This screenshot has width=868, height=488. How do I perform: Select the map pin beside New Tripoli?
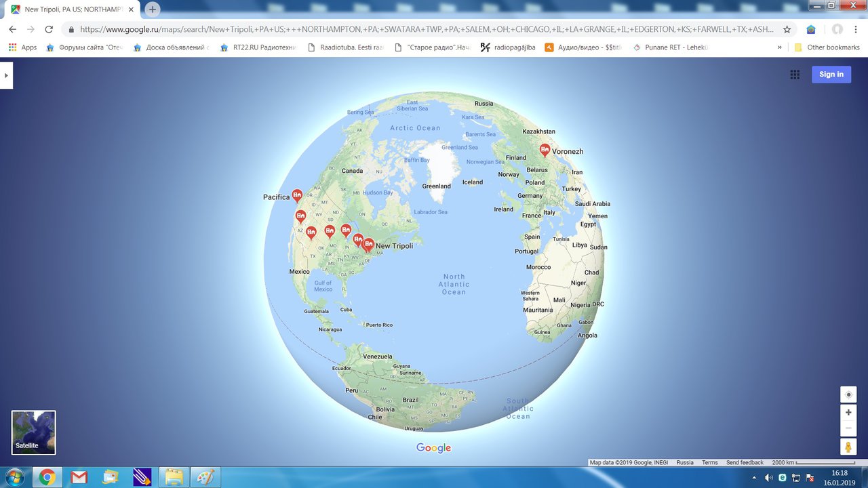(x=368, y=244)
